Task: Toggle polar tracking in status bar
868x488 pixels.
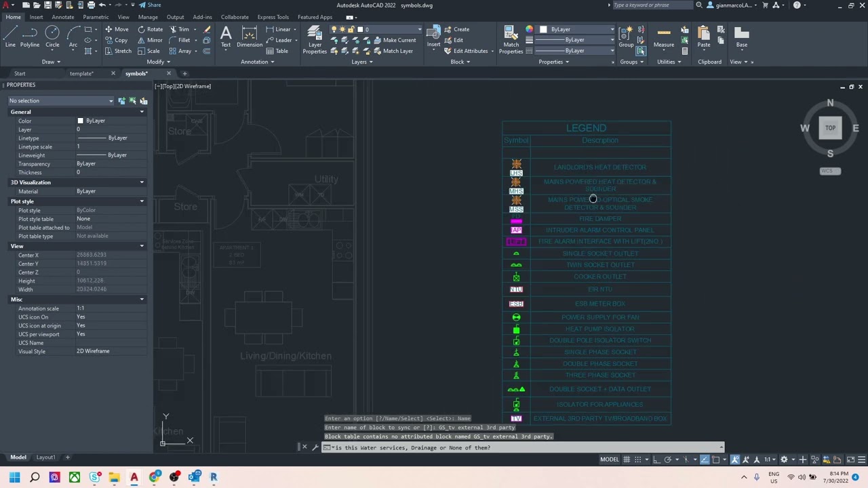Action: click(x=668, y=460)
